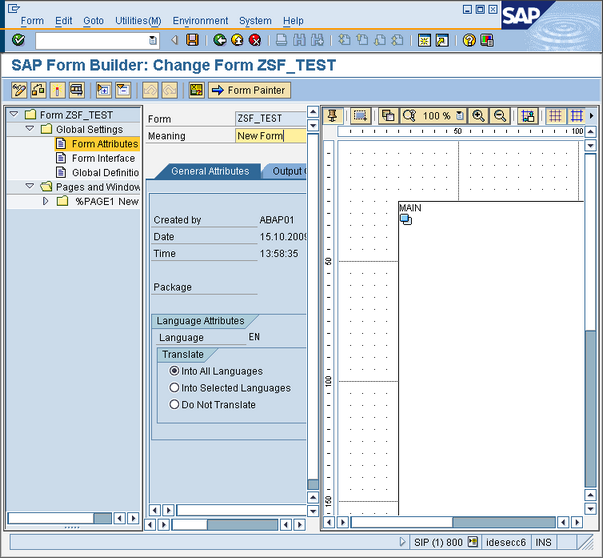Toggle the orange grid display icon
The width and height of the screenshot is (603, 558).
[555, 116]
